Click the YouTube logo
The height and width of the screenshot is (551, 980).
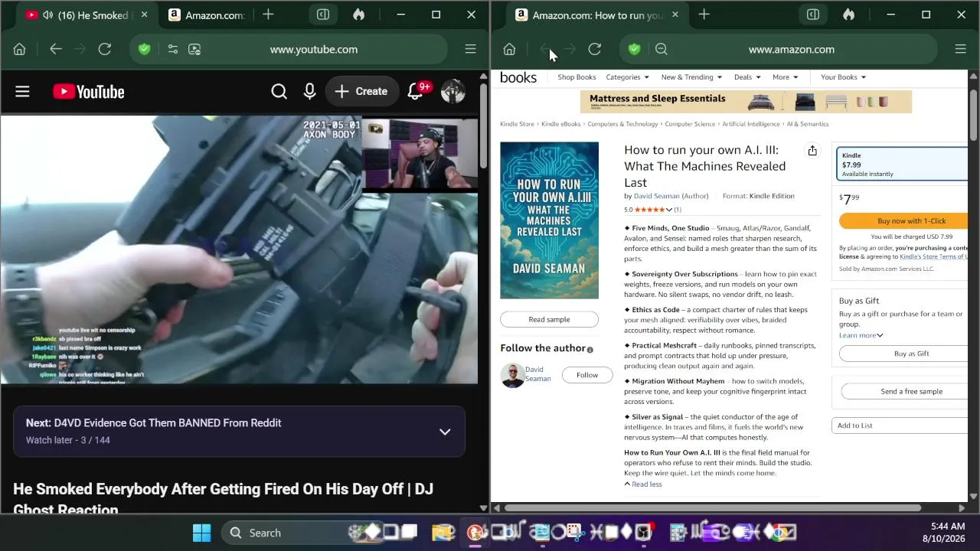(x=89, y=92)
